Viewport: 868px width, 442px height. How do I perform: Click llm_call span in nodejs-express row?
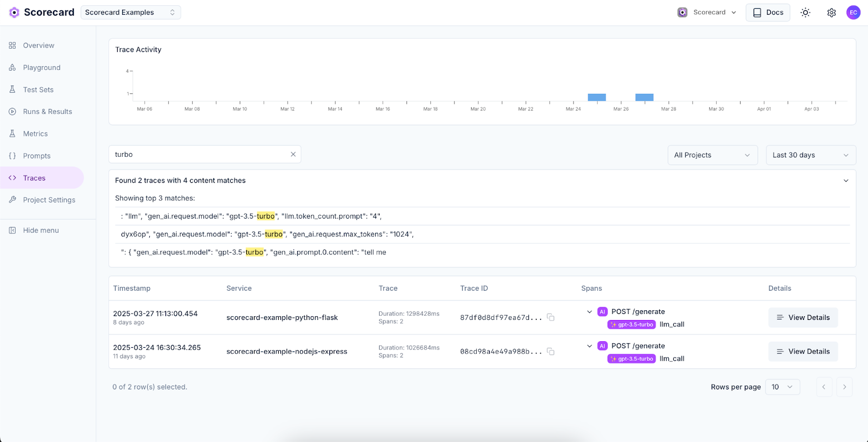coord(672,358)
